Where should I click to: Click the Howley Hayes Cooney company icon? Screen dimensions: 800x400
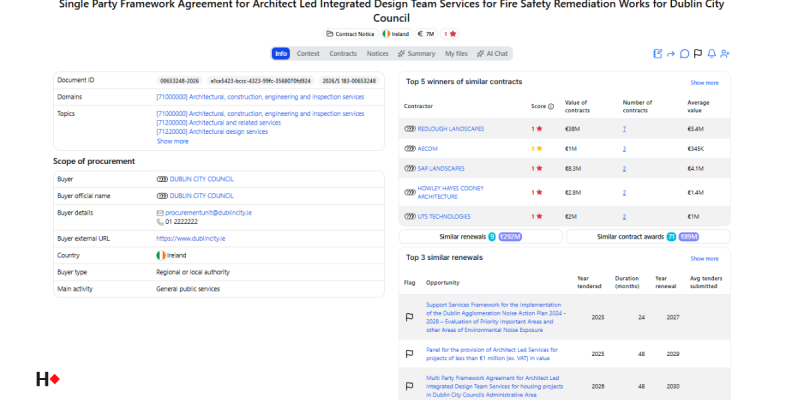point(410,192)
